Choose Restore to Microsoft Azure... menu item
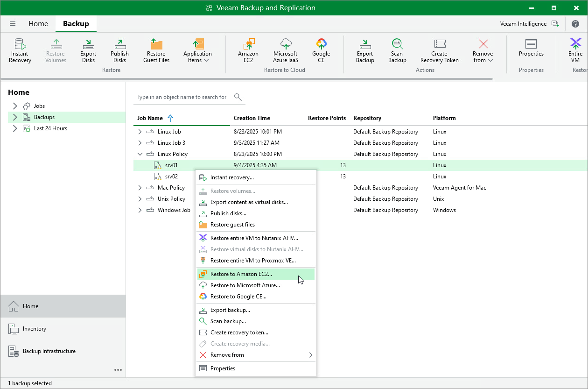Viewport: 588px width, 389px height. (256, 285)
